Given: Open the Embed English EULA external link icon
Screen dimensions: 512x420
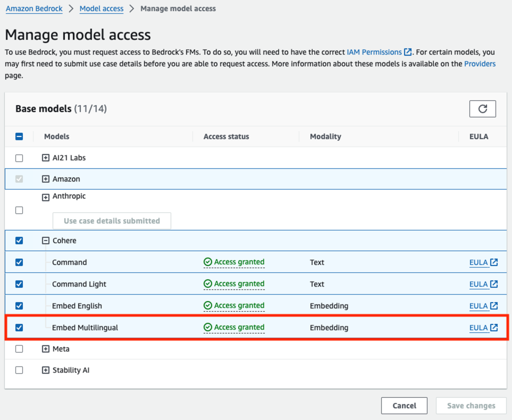Looking at the screenshot, I should 494,306.
